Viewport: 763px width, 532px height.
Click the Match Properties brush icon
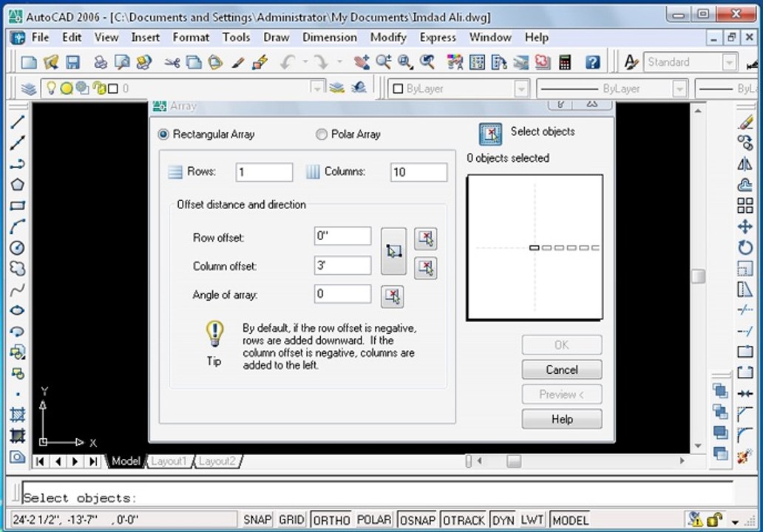point(237,62)
